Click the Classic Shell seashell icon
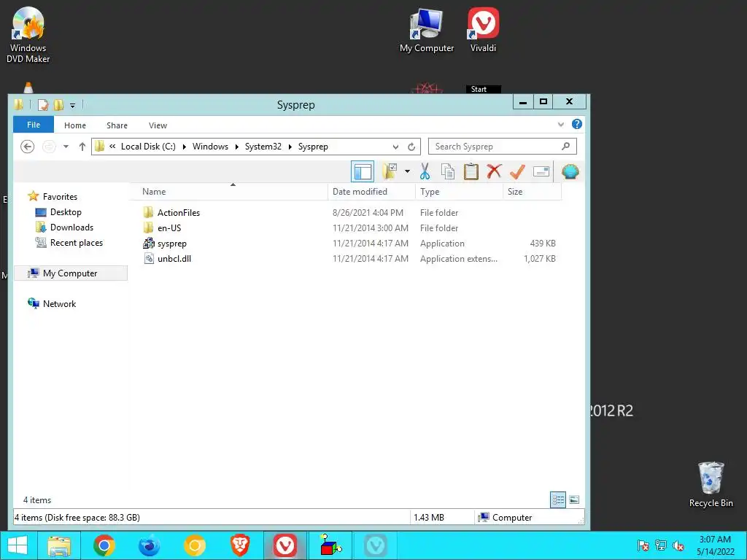747x560 pixels. (570, 171)
